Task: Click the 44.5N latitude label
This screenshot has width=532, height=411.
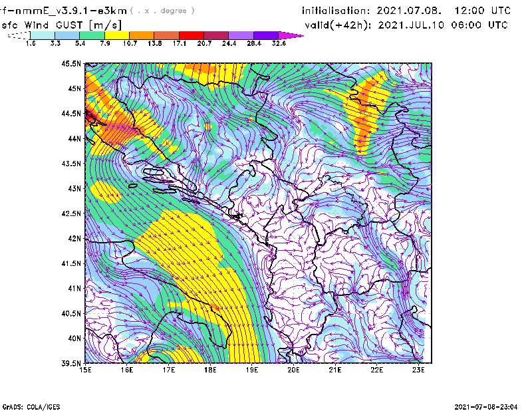Action: [x=72, y=113]
